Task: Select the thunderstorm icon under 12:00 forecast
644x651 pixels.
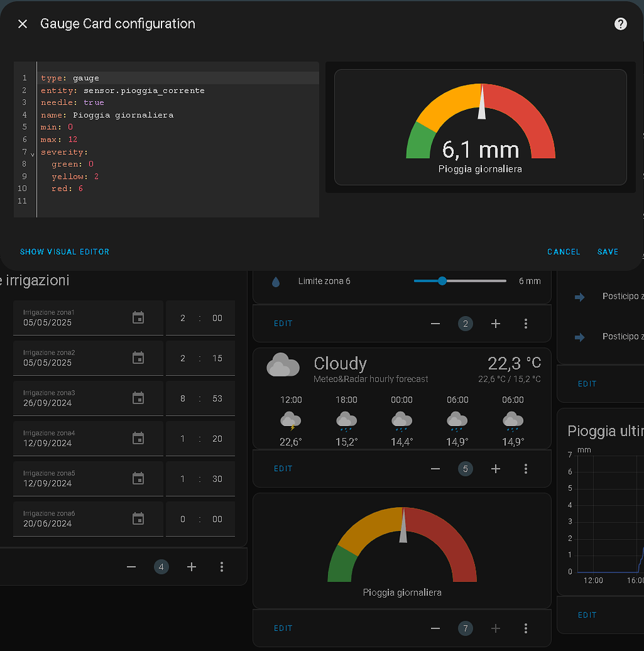Action: coord(291,421)
